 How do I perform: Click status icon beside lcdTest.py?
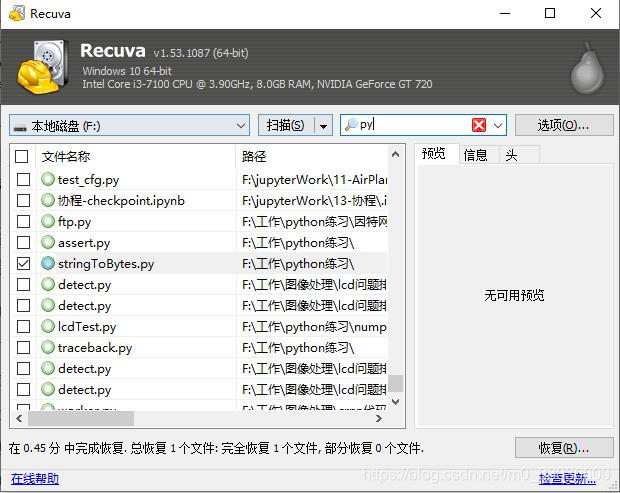click(48, 327)
